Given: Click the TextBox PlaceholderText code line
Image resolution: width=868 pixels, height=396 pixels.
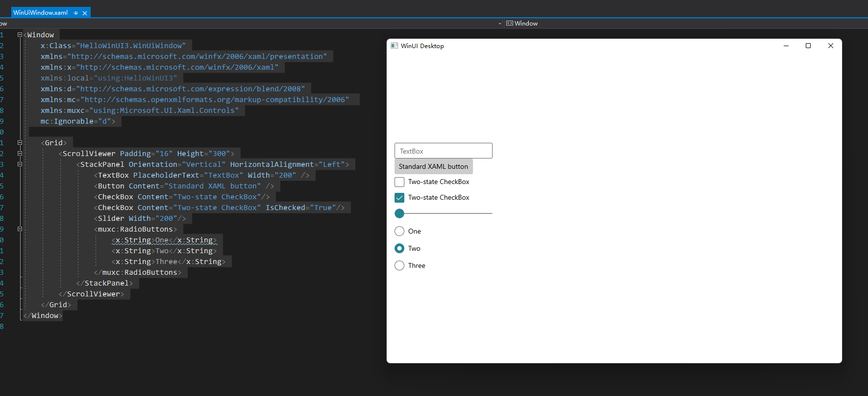Looking at the screenshot, I should click(x=201, y=175).
